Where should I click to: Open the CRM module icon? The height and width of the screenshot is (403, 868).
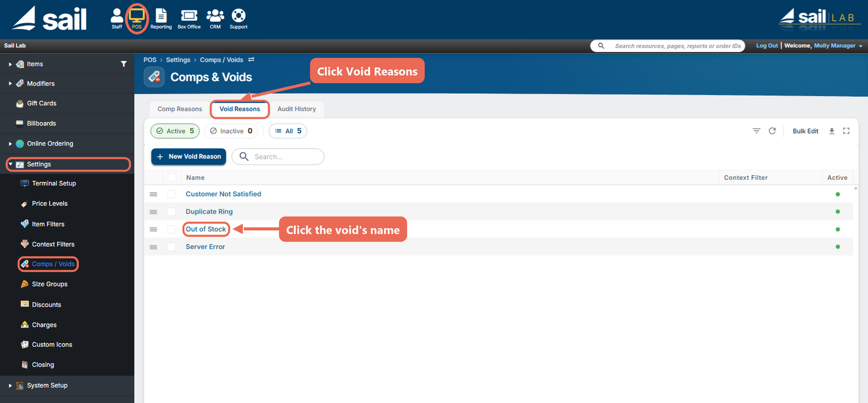coord(215,19)
